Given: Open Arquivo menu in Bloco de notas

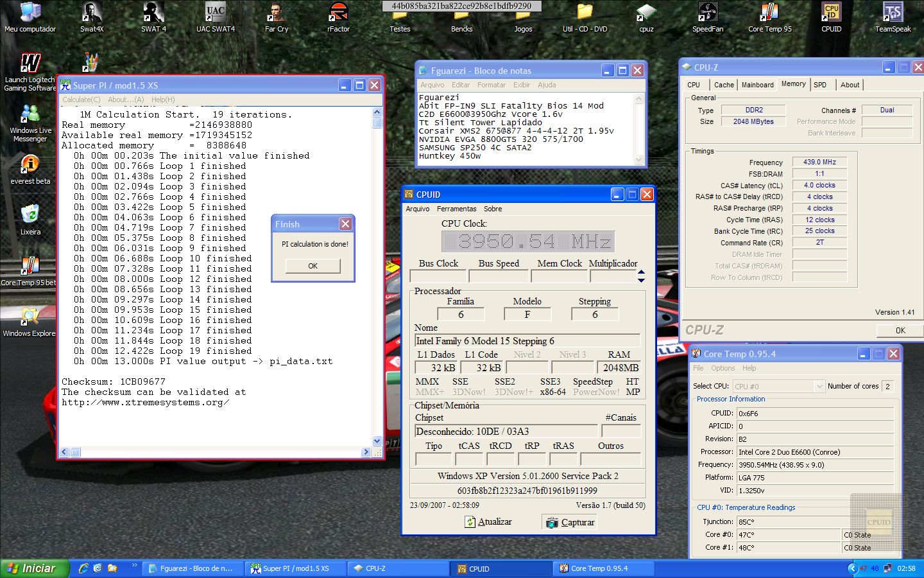Looking at the screenshot, I should click(x=432, y=85).
